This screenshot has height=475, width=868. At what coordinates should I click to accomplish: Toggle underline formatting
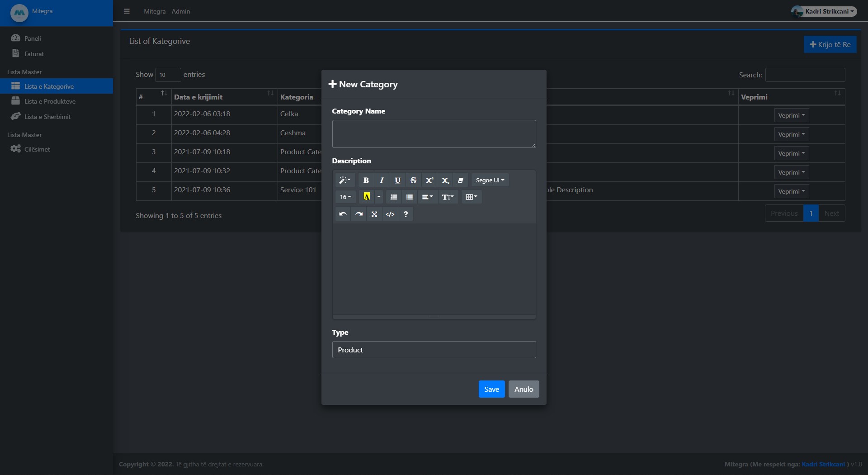click(x=397, y=180)
